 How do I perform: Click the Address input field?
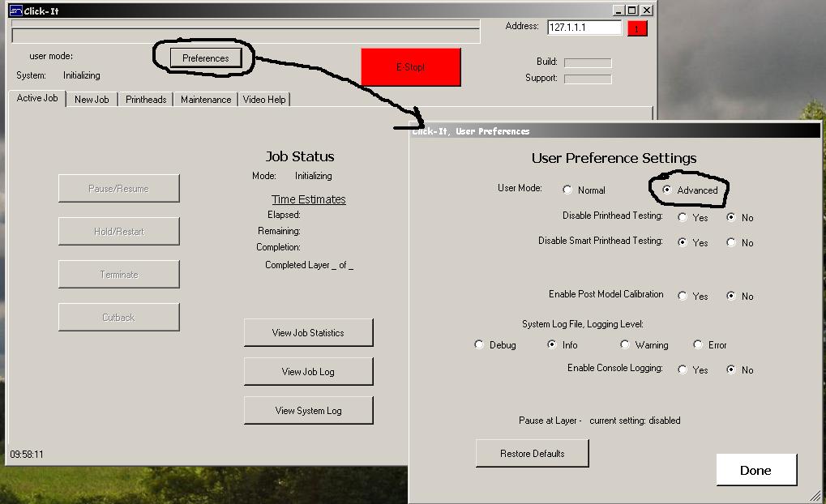[x=584, y=28]
